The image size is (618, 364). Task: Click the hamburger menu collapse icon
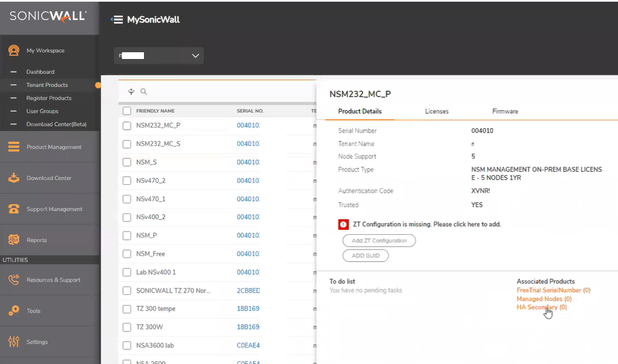tap(117, 20)
